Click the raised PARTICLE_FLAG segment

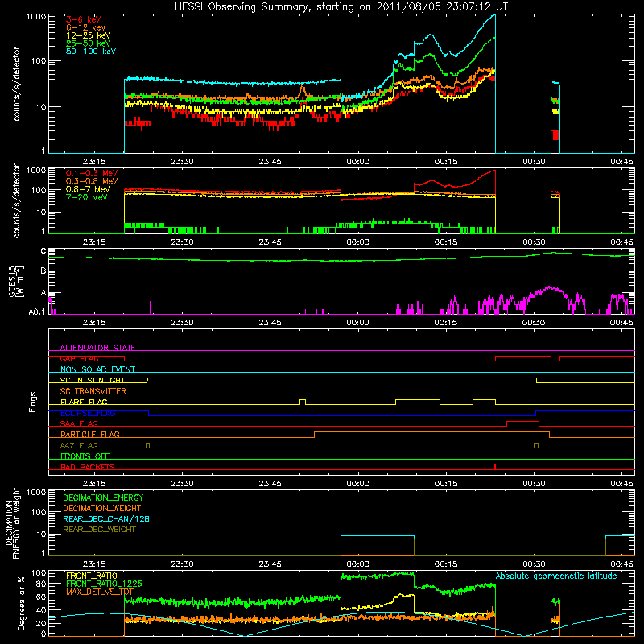431,432
